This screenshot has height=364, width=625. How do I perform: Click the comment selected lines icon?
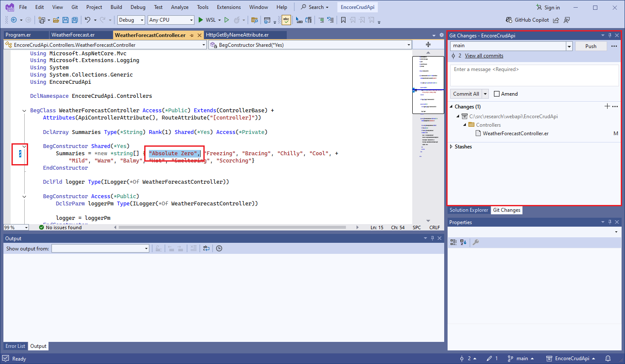(x=321, y=20)
